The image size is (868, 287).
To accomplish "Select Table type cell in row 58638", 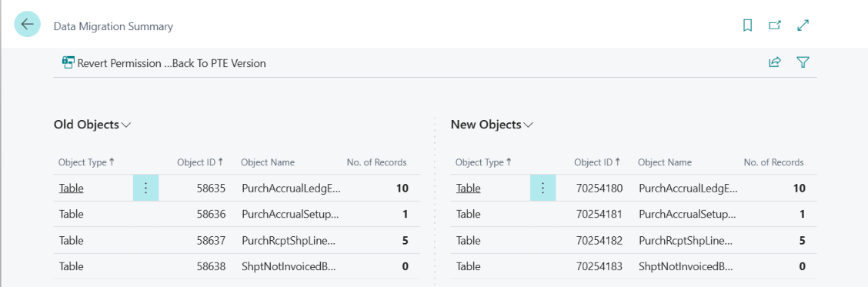I will coord(72,266).
